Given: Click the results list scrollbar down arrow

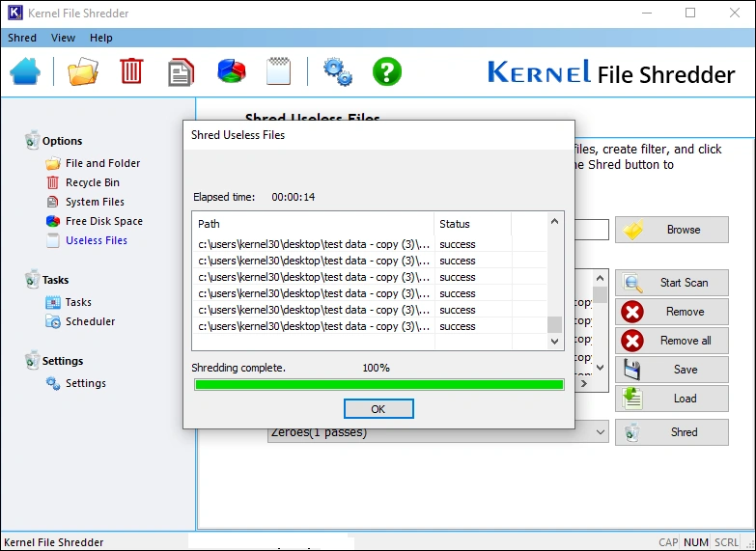Looking at the screenshot, I should click(554, 341).
